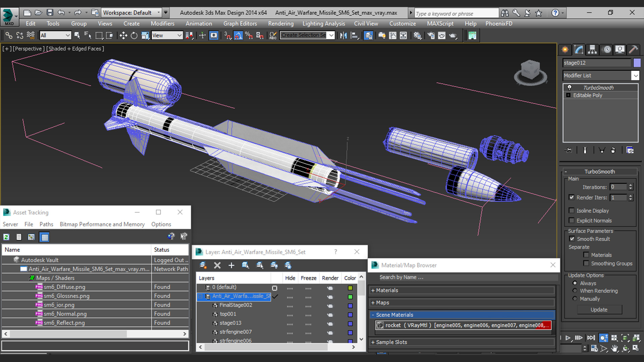644x362 pixels.
Task: Open the Paths menu in Asset Tracking
Action: click(46, 224)
